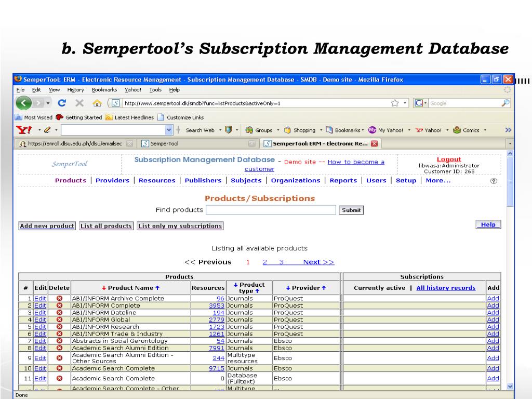Open 9715 resources for Academic Search Complete

coord(217,368)
